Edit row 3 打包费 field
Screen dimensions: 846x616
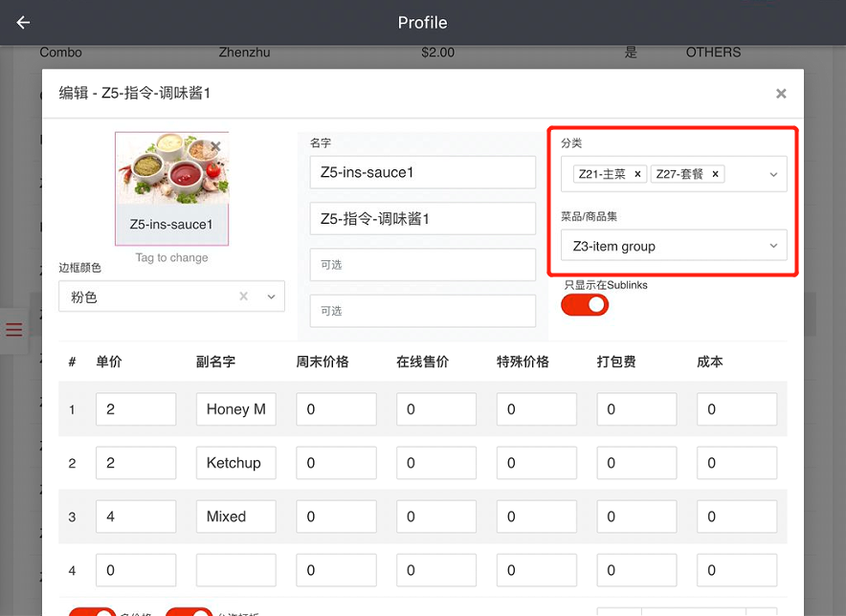click(x=636, y=517)
